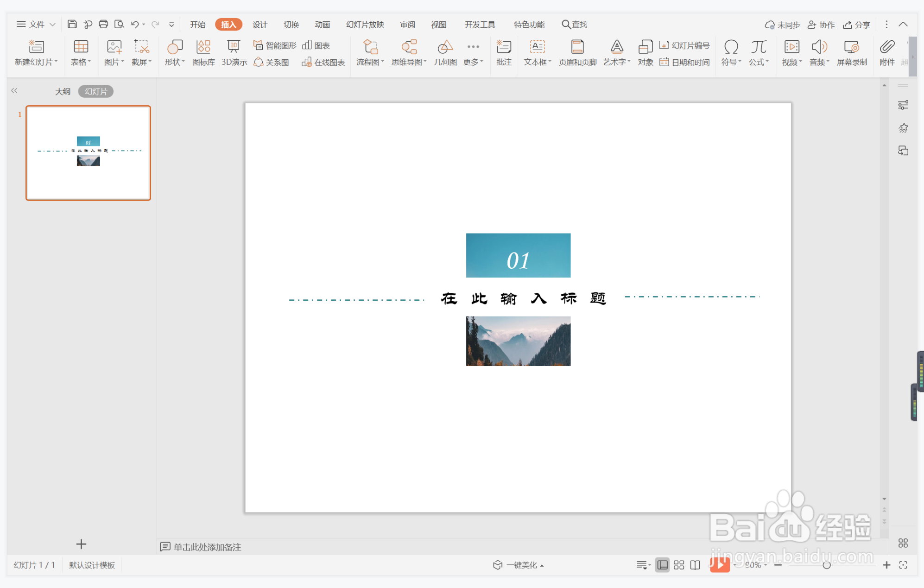Click the zoom slider handle
Image resolution: width=924 pixels, height=588 pixels.
click(826, 565)
